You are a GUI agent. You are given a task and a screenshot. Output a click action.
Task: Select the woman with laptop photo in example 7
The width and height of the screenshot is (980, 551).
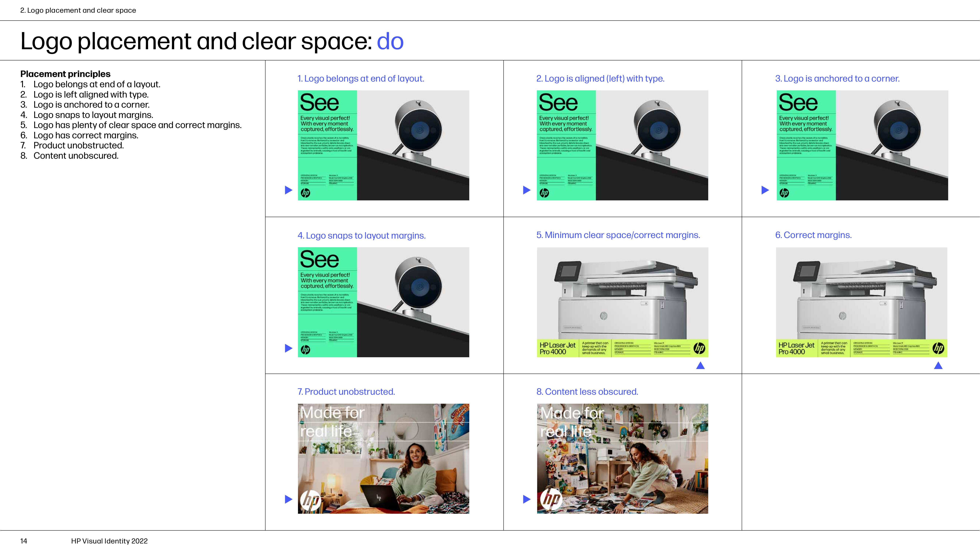[383, 459]
